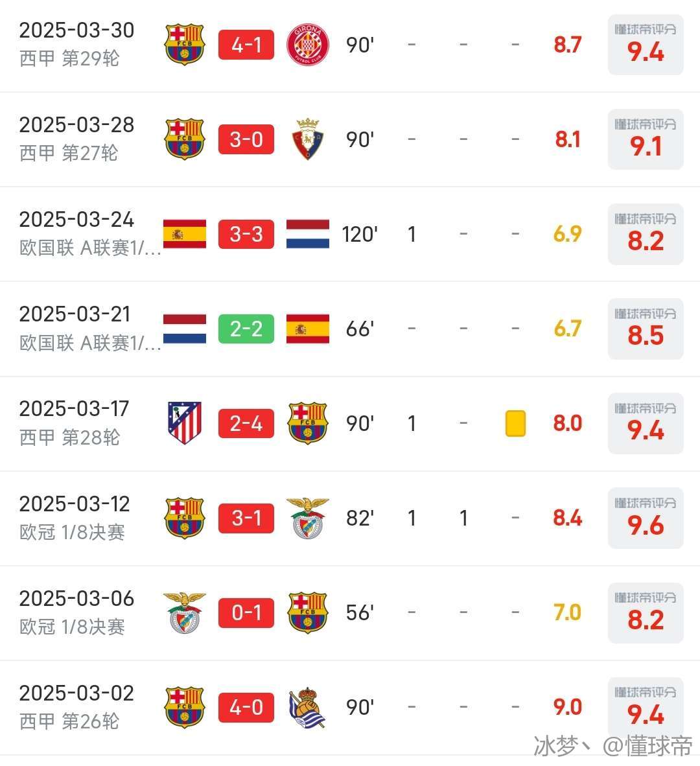Click the 9.0 rating for Real Sociedad match

tap(568, 707)
